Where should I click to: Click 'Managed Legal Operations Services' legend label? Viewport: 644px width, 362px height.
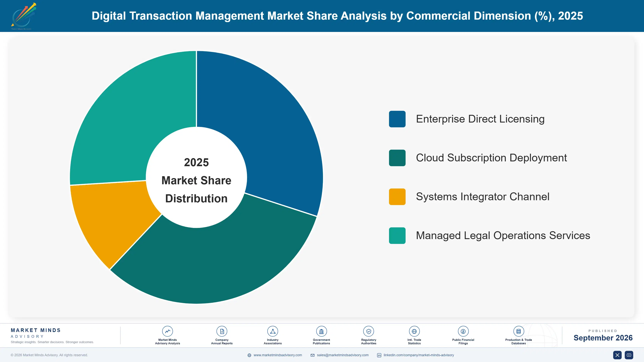(x=503, y=235)
